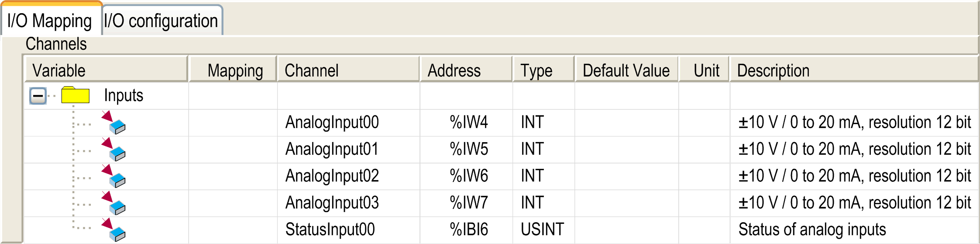
Task: Click the AnalogInput02 channel variable icon
Action: [114, 176]
